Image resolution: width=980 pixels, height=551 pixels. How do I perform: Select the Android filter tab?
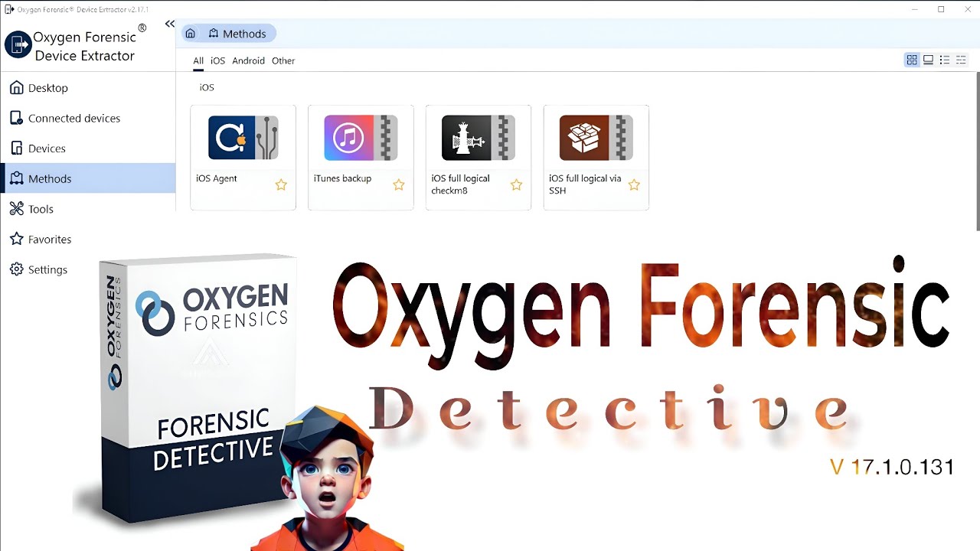[249, 60]
